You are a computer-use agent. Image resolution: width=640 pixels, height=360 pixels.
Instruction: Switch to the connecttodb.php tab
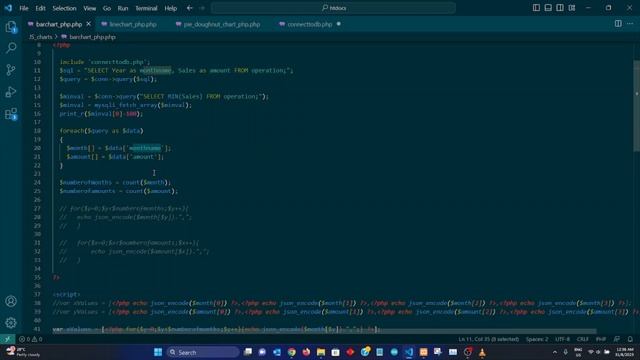pos(310,24)
